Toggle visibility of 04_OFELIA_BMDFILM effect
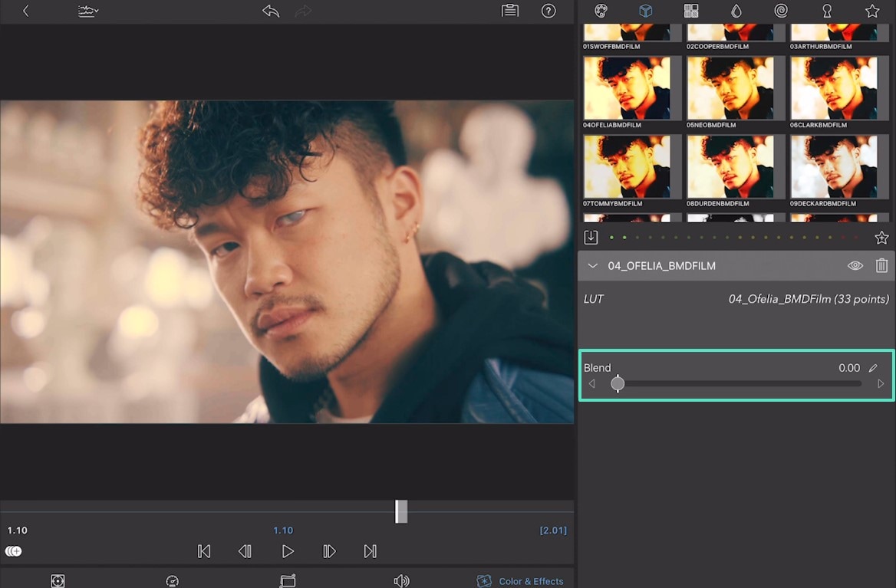The height and width of the screenshot is (588, 896). point(855,265)
